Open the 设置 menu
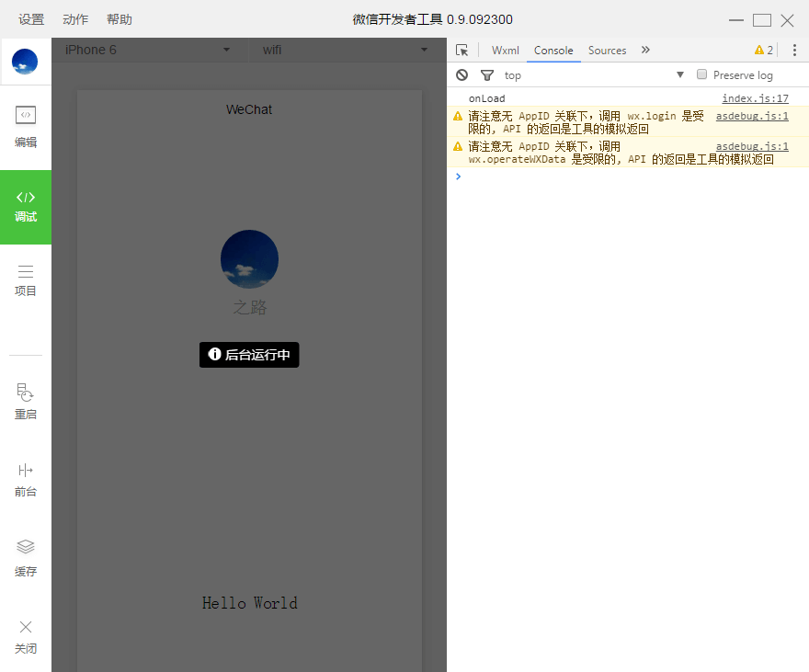This screenshot has width=809, height=672. pyautogui.click(x=31, y=19)
